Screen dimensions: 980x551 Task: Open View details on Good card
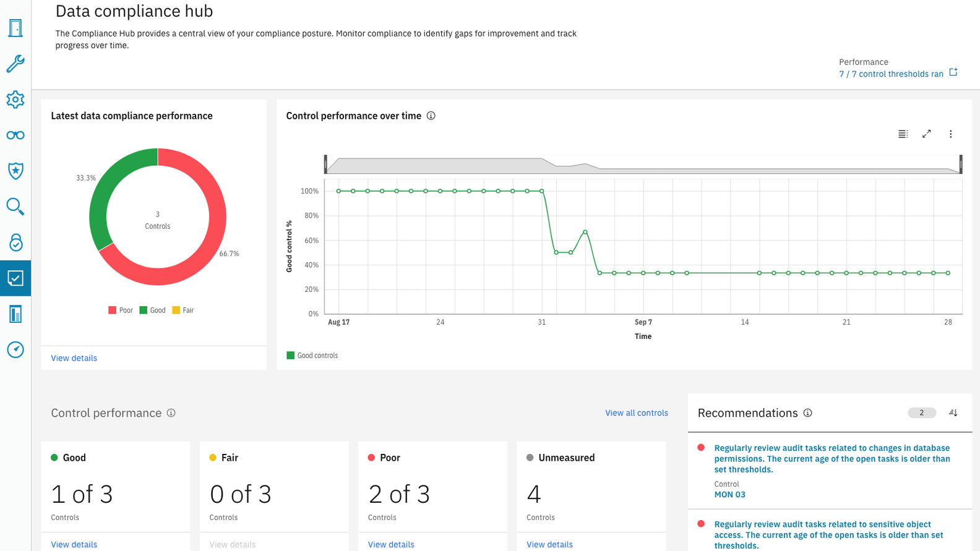(x=74, y=544)
